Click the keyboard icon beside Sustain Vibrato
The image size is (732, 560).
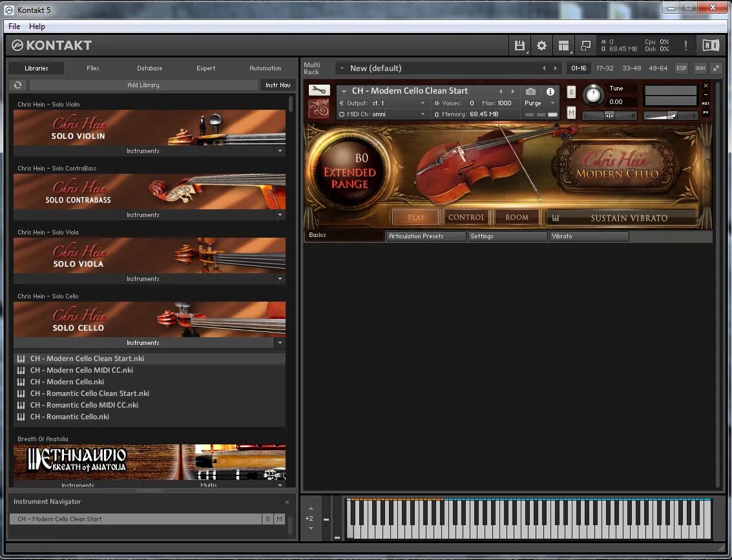(x=556, y=218)
